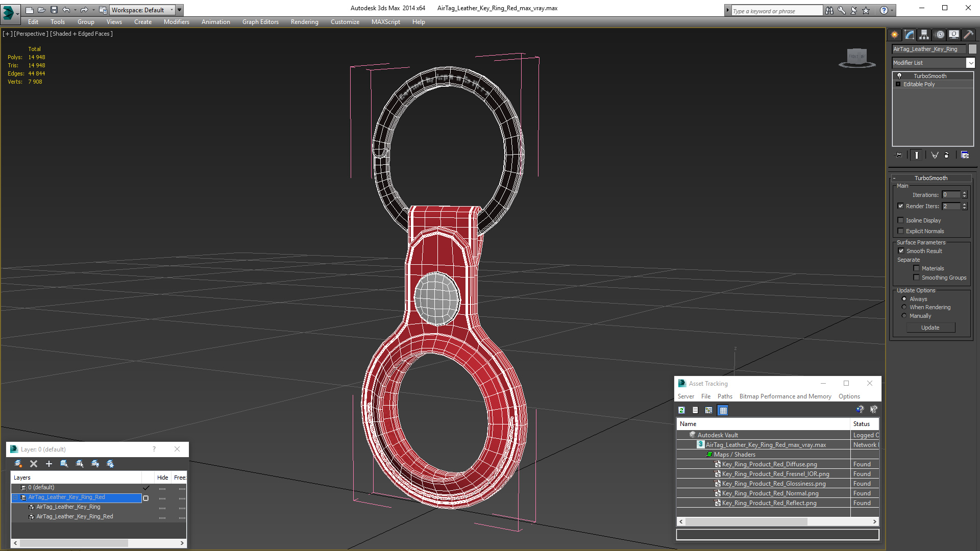This screenshot has width=980, height=551.
Task: Click the Perspective viewport label
Action: [x=31, y=34]
